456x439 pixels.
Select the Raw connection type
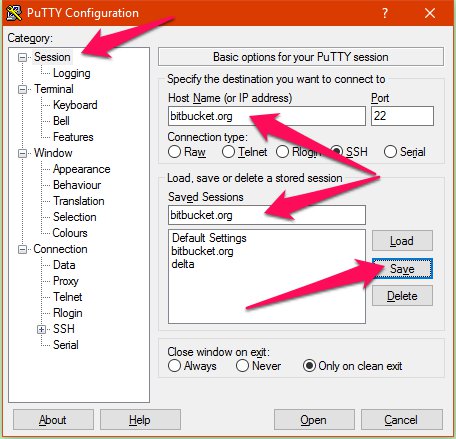coord(175,152)
